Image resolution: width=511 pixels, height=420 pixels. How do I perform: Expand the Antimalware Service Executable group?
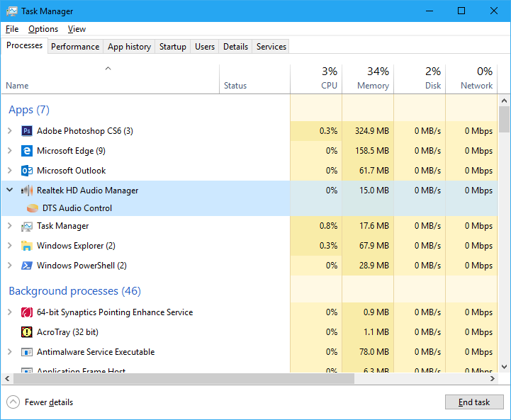point(10,352)
